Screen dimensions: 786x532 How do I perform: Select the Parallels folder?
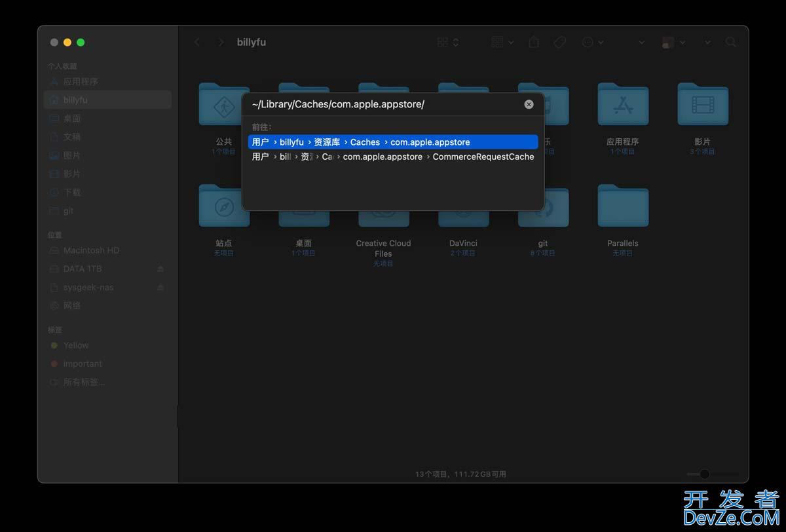623,206
